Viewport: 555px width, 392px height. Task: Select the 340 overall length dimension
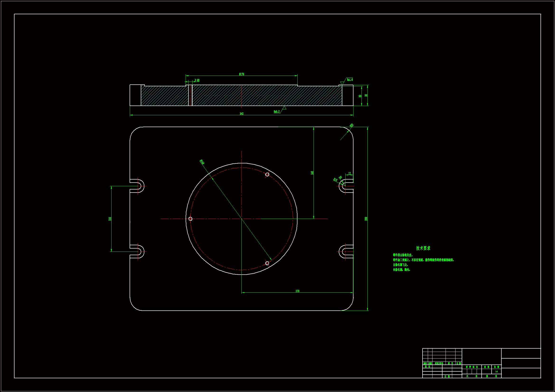241,114
